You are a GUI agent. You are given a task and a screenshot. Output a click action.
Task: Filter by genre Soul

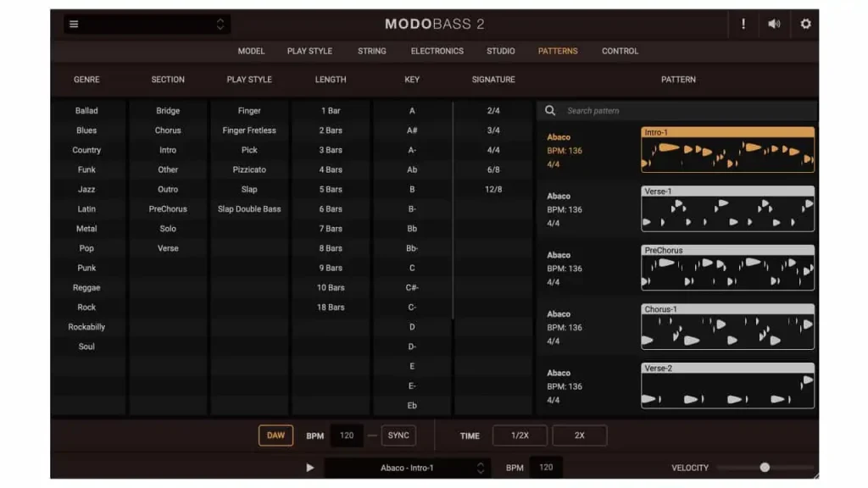click(x=86, y=347)
